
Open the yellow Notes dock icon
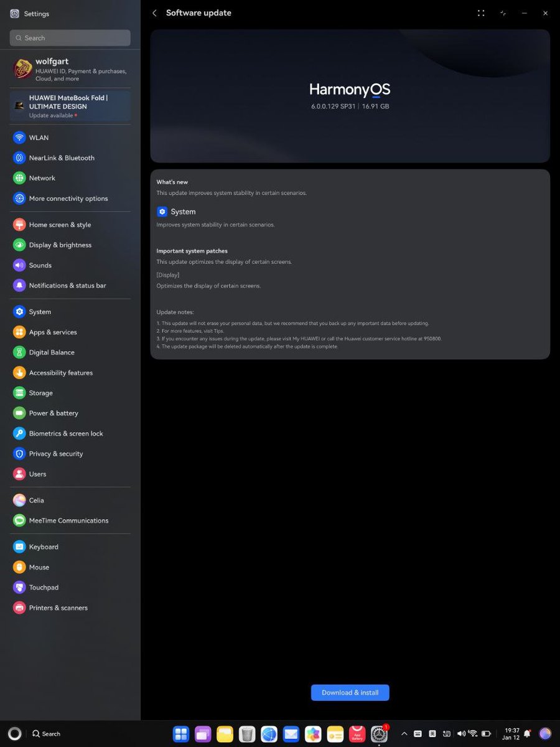335,734
